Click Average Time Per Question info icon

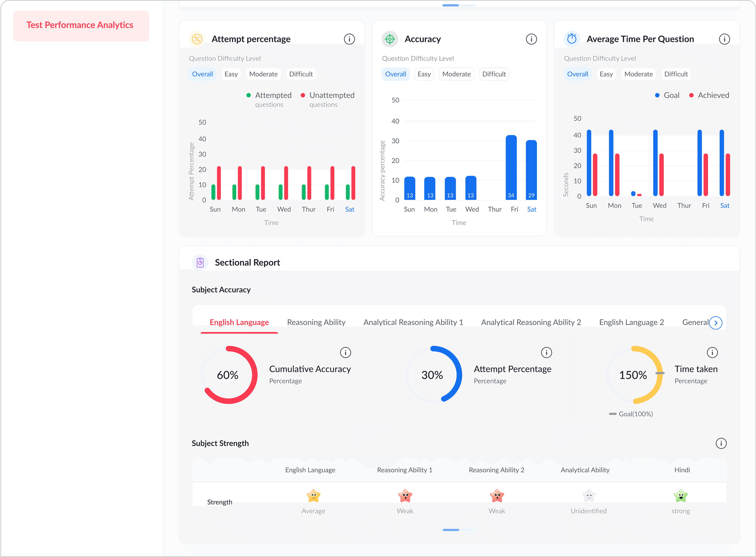[724, 39]
